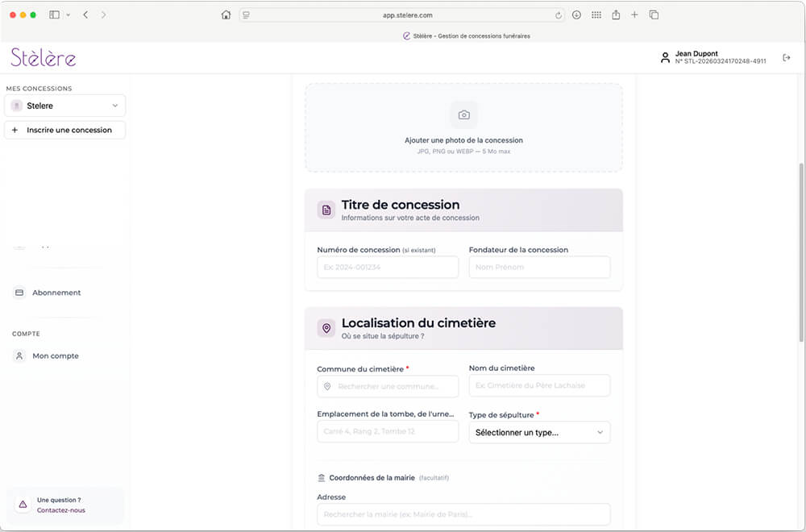Click the Numéro de concession field
Image resolution: width=806 pixels, height=532 pixels.
coord(388,268)
